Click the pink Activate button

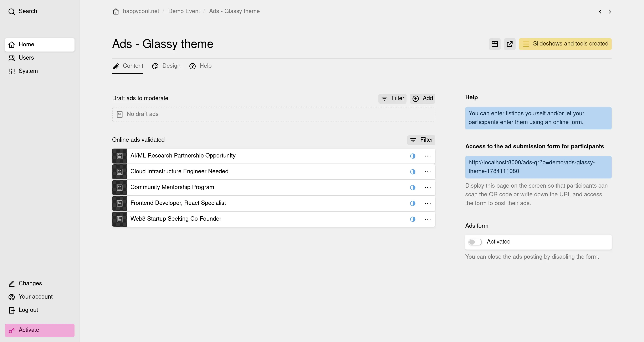40,330
